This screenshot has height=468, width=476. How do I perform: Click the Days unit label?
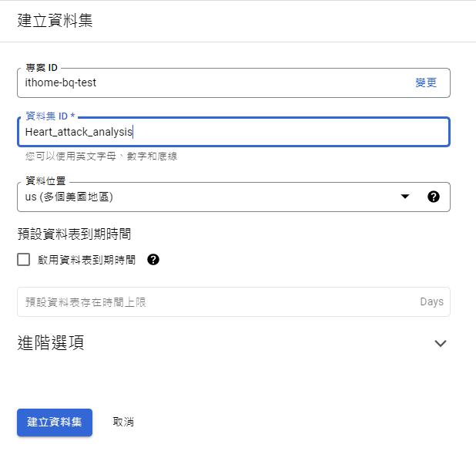coord(431,302)
